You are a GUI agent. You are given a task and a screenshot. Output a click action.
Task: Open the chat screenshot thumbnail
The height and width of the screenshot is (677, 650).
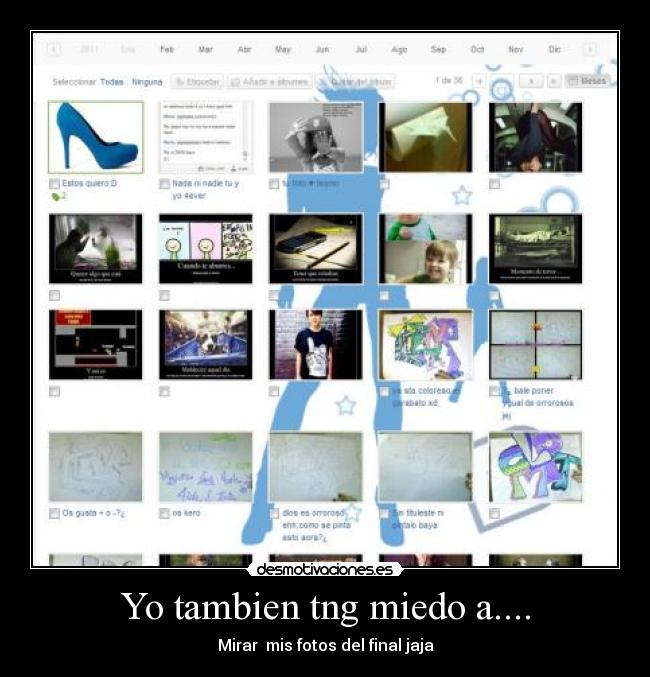coord(206,137)
